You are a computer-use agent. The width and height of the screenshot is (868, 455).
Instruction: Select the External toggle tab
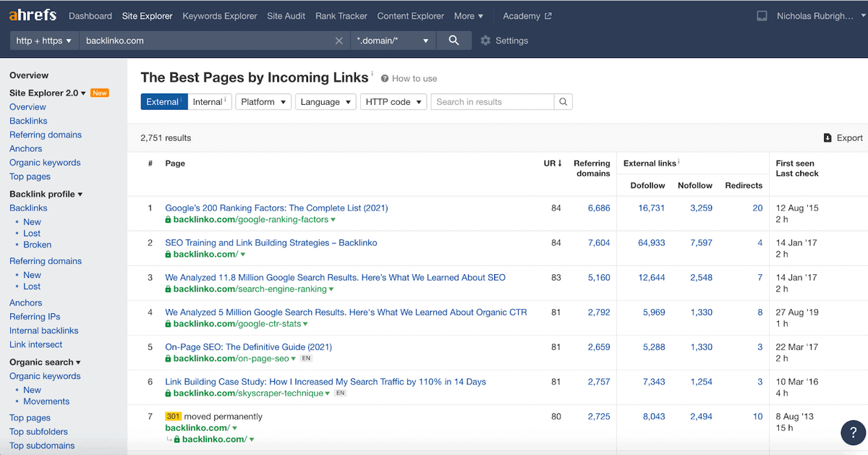pos(164,102)
